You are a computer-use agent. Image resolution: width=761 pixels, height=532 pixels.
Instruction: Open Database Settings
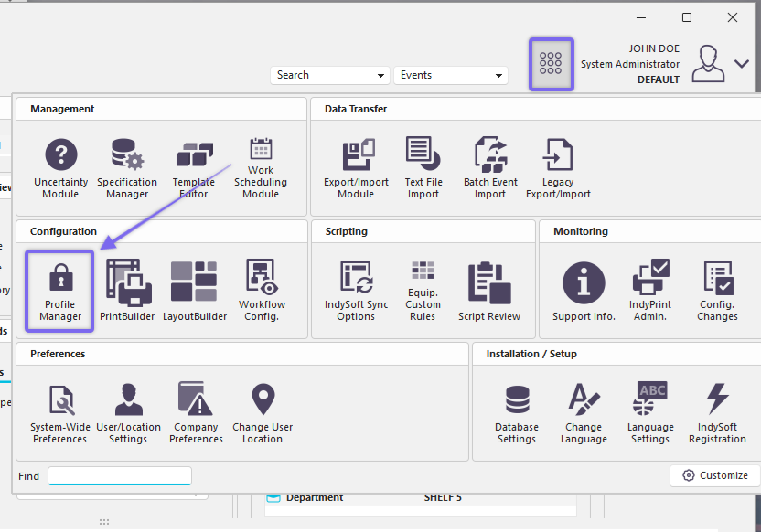point(517,413)
